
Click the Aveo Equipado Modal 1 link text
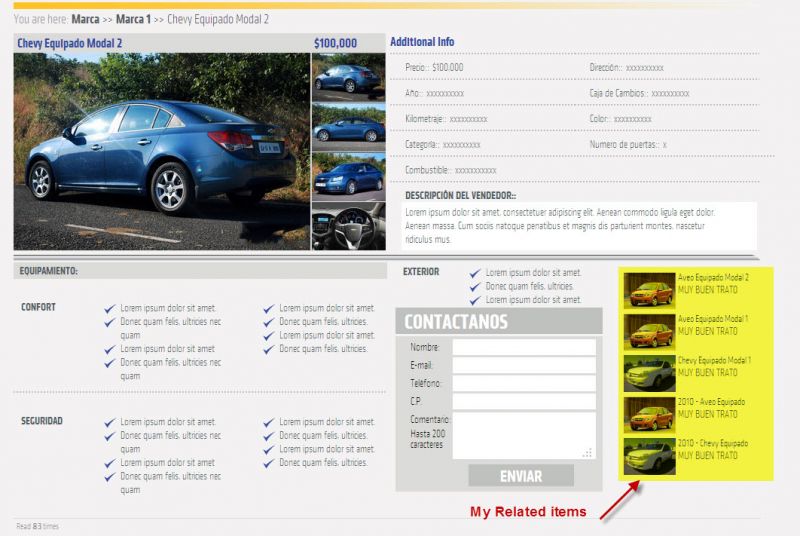[713, 319]
